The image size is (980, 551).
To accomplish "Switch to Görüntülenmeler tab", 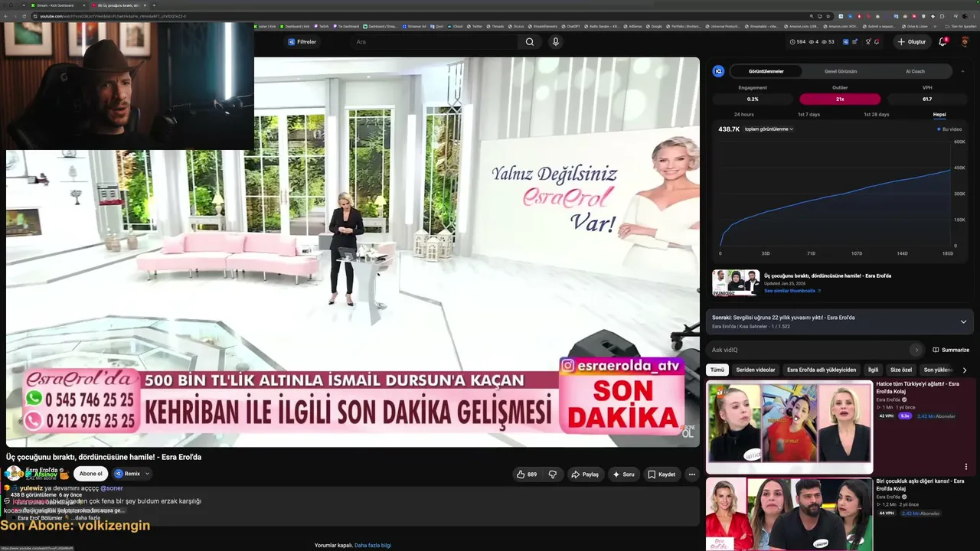I will pos(766,71).
